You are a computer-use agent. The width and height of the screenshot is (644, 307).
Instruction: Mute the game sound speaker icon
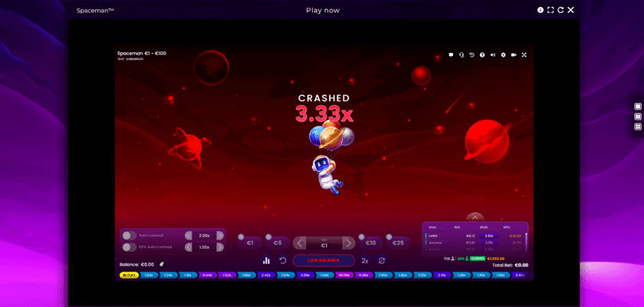(x=493, y=54)
